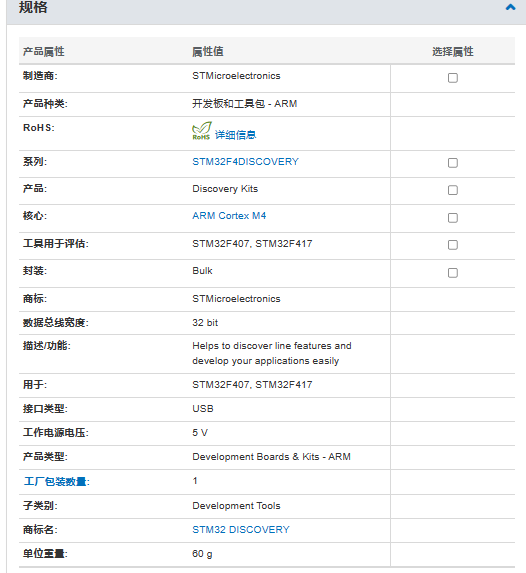Check the 制造商 STMicroelectronics checkbox

(453, 78)
